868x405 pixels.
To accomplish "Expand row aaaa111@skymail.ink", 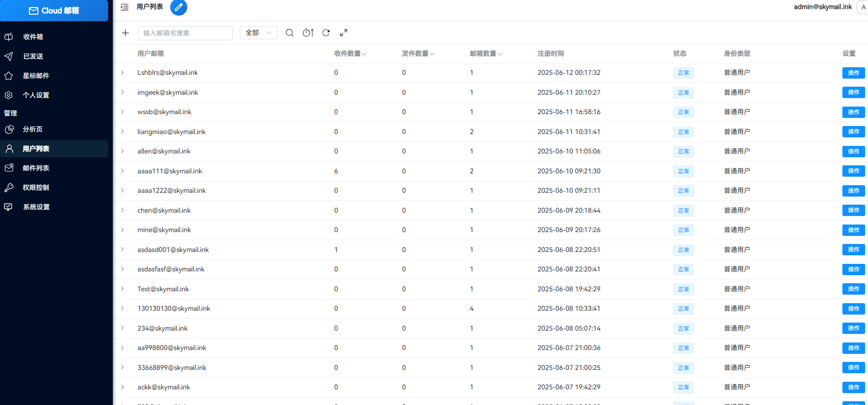I will [x=122, y=171].
